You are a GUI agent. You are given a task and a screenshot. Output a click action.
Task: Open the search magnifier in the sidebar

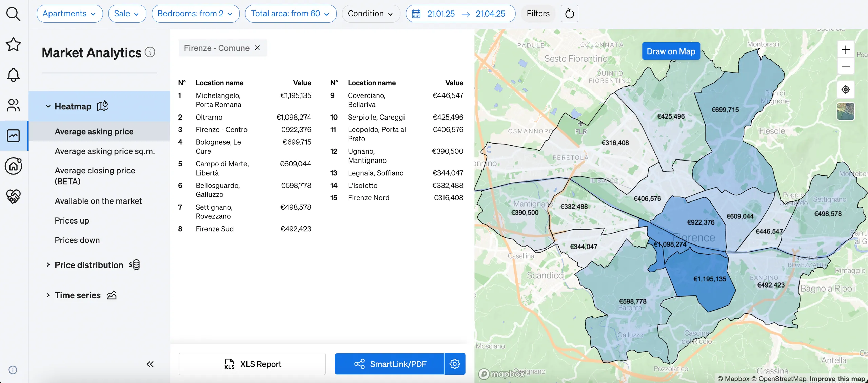[14, 14]
